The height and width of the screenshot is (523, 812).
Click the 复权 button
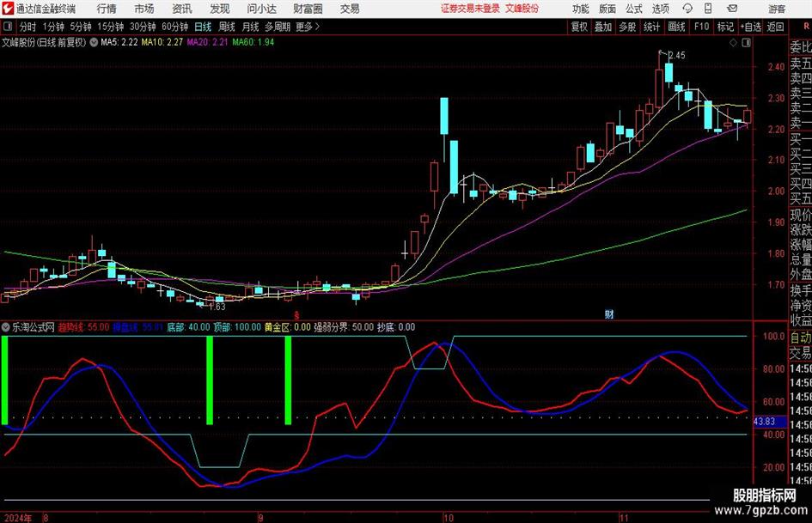579,27
